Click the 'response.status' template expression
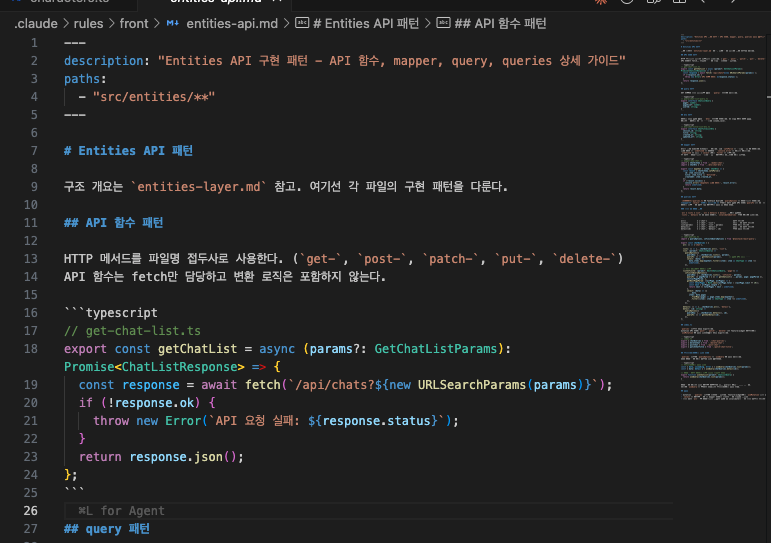Screen dimensions: 771x543 pos(376,421)
